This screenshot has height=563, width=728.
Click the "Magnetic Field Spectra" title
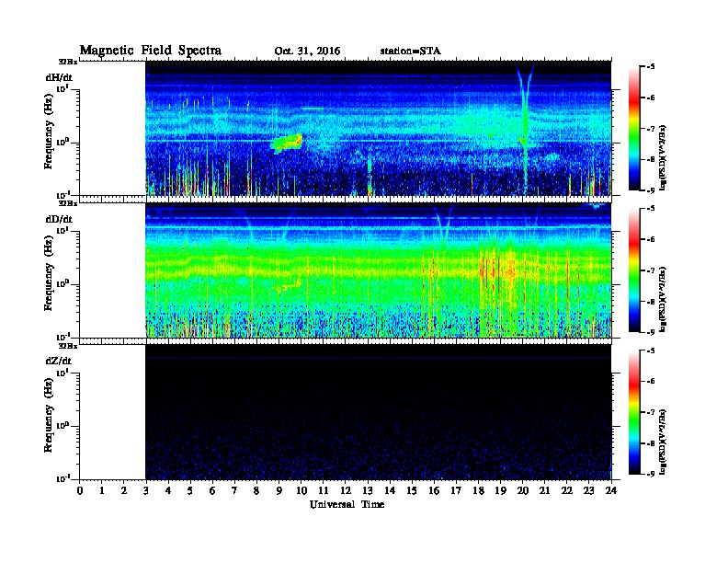[x=151, y=51]
